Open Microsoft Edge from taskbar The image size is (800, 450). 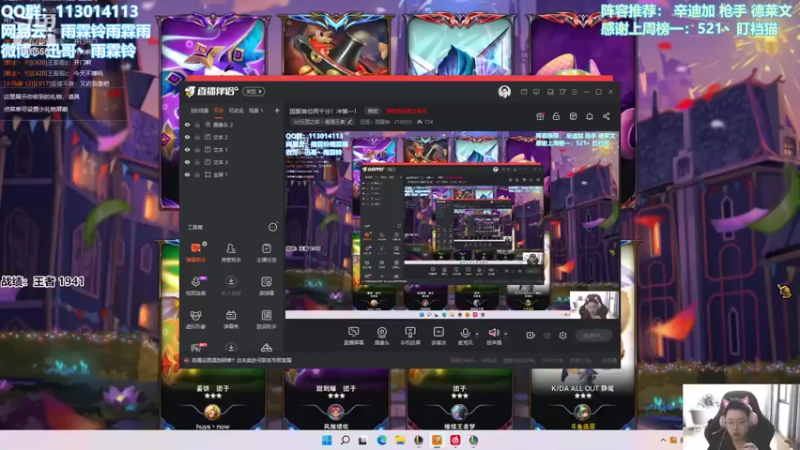pos(382,440)
